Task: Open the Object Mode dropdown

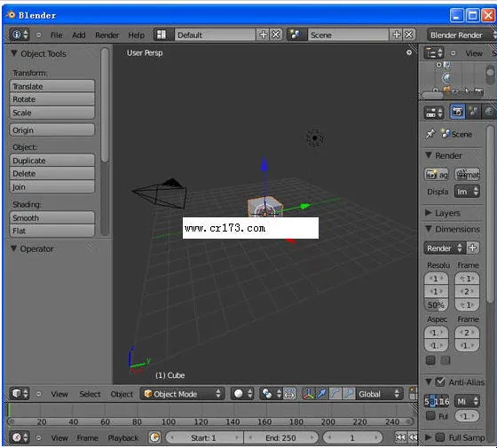Action: click(182, 394)
